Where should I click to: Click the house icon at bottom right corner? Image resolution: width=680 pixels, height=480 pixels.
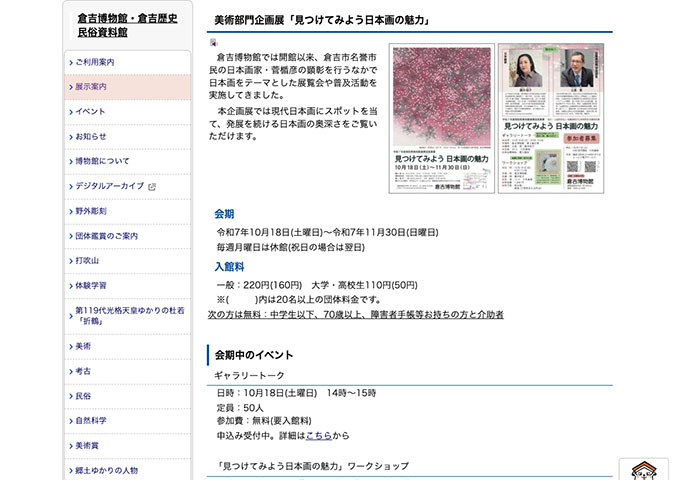tap(644, 469)
